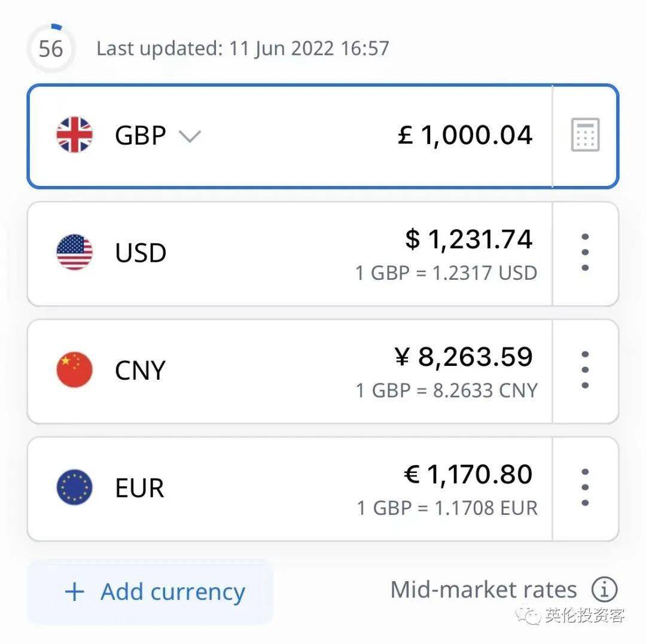Click the 56-second refresh countdown circle
The image size is (646, 644).
pyautogui.click(x=51, y=48)
